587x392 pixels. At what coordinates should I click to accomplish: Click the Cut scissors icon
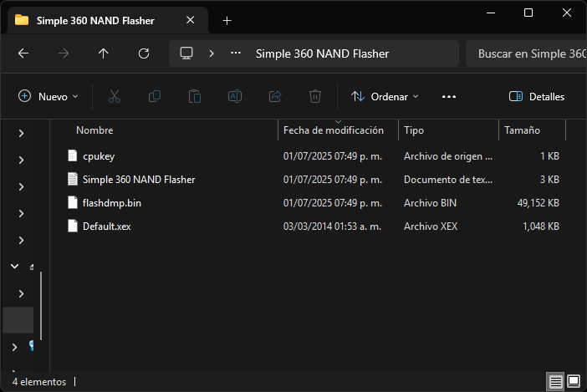[115, 96]
